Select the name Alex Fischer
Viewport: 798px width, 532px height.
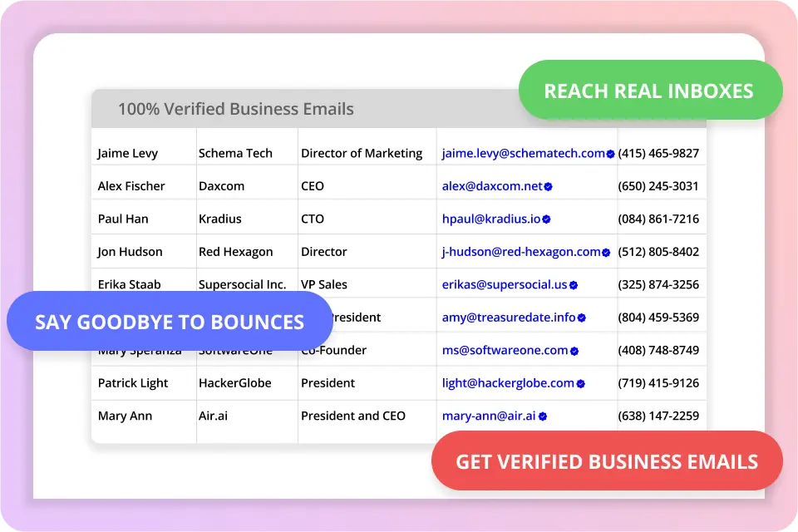[x=131, y=186]
